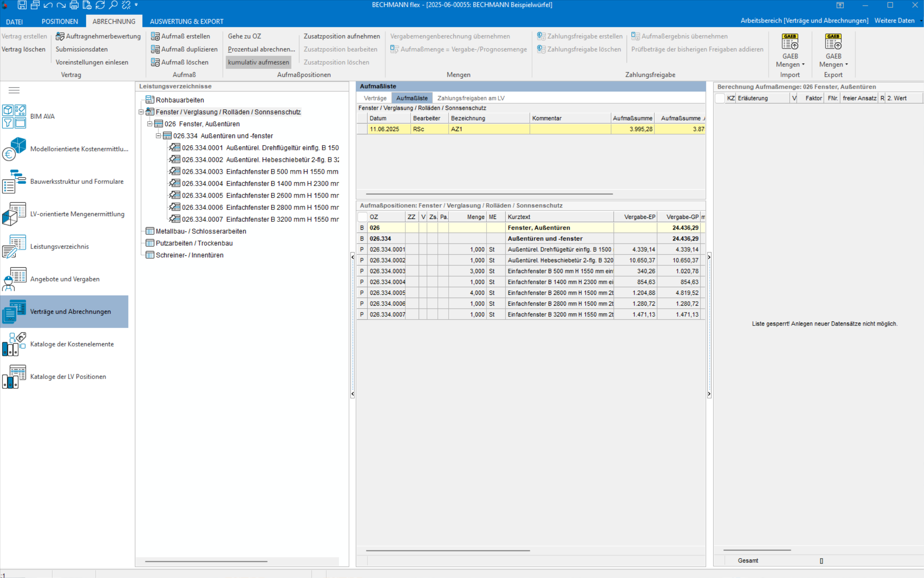The width and height of the screenshot is (924, 578).
Task: Click the Auftragnehmerbewertung icon
Action: click(x=60, y=36)
